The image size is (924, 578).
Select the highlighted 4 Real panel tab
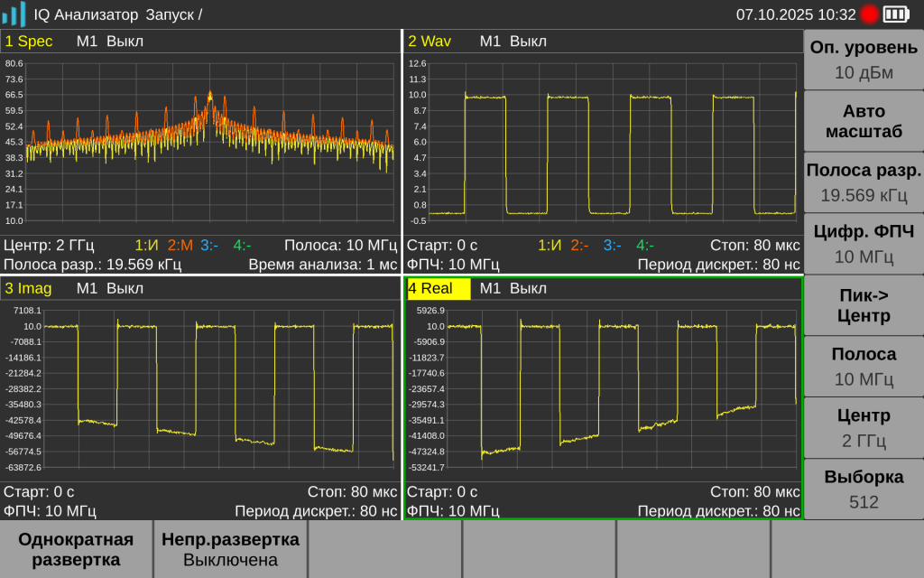(438, 289)
